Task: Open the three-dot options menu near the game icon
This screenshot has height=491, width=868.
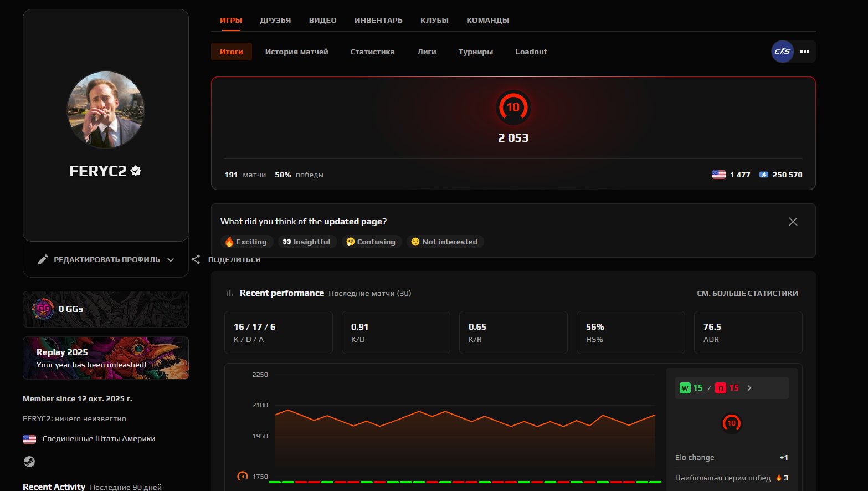Action: tap(804, 52)
